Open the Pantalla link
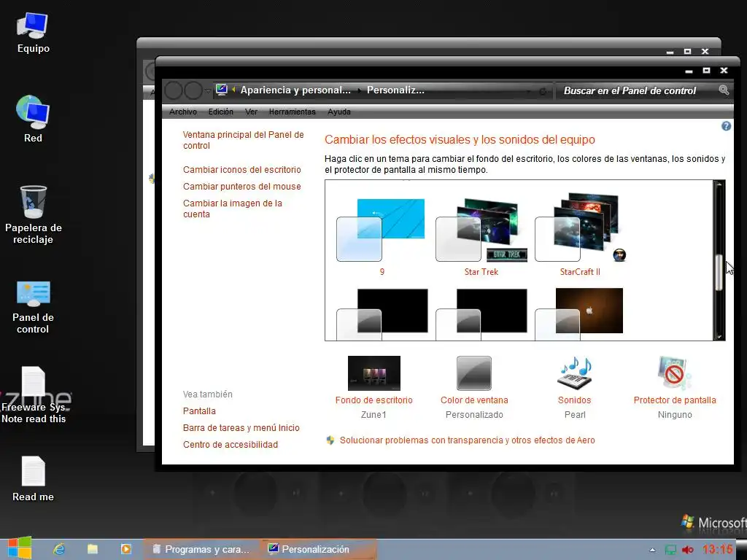This screenshot has width=747, height=560. (x=199, y=411)
